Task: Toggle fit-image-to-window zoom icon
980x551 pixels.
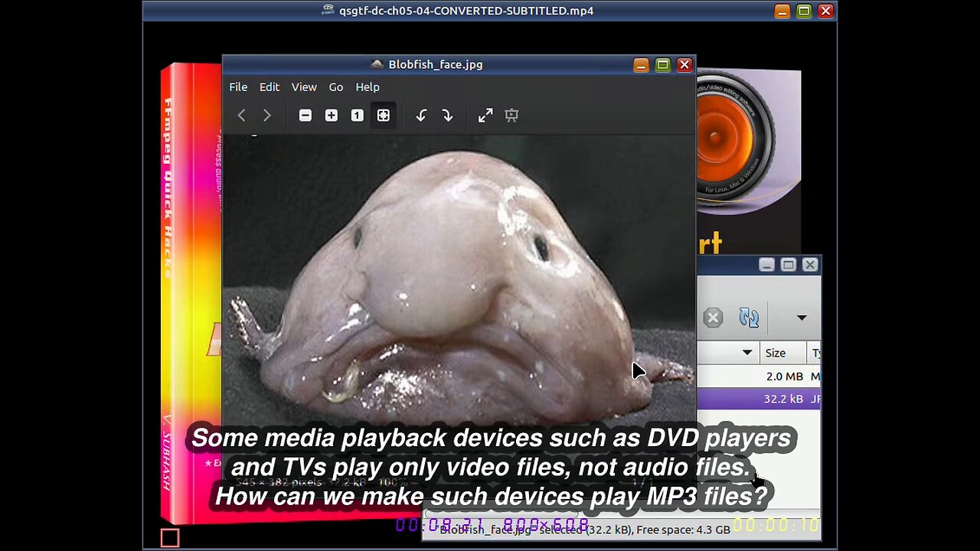Action: point(384,116)
